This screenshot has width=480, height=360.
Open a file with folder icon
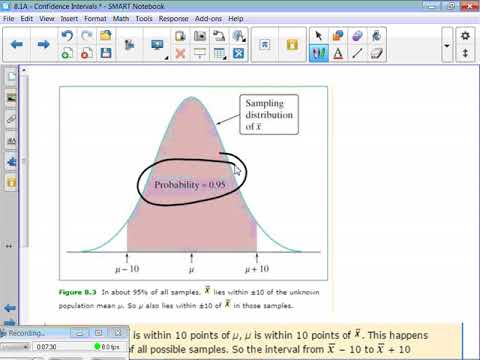(106, 36)
